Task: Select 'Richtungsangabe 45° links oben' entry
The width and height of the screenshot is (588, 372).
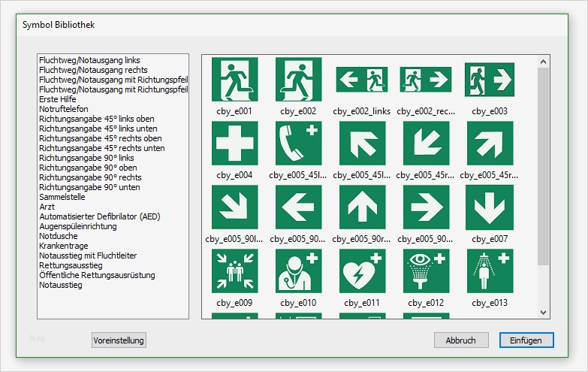Action: point(97,119)
